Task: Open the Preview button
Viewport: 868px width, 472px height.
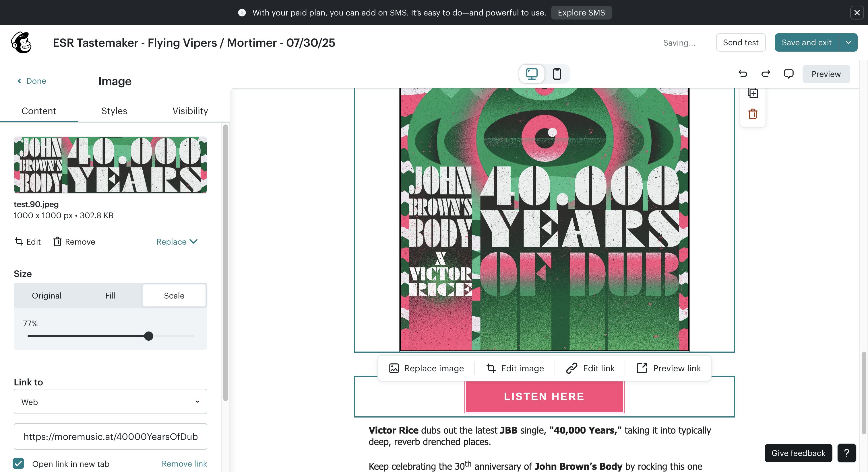Action: pyautogui.click(x=826, y=74)
